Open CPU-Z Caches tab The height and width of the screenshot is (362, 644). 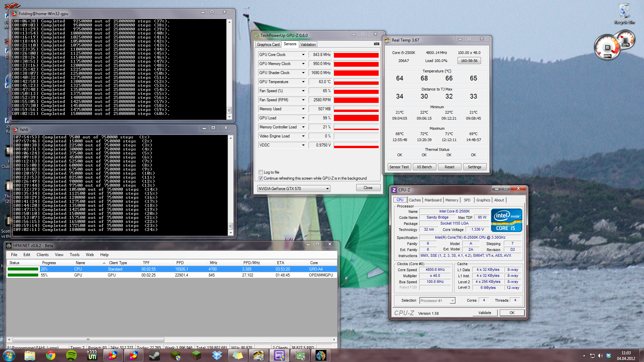click(415, 200)
